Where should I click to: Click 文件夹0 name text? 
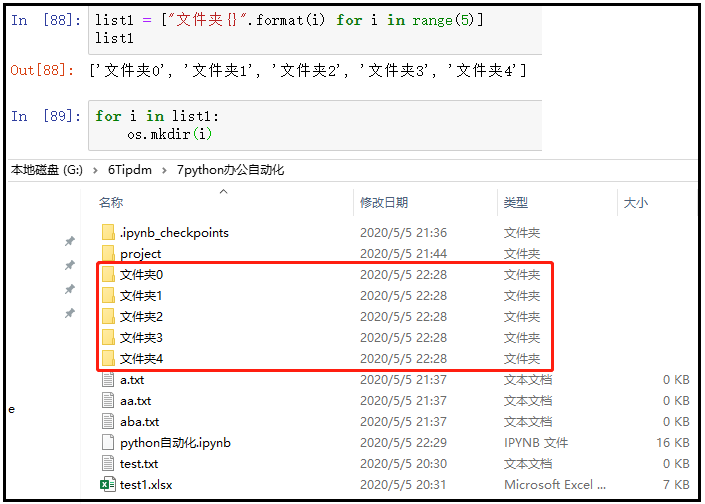point(141,274)
